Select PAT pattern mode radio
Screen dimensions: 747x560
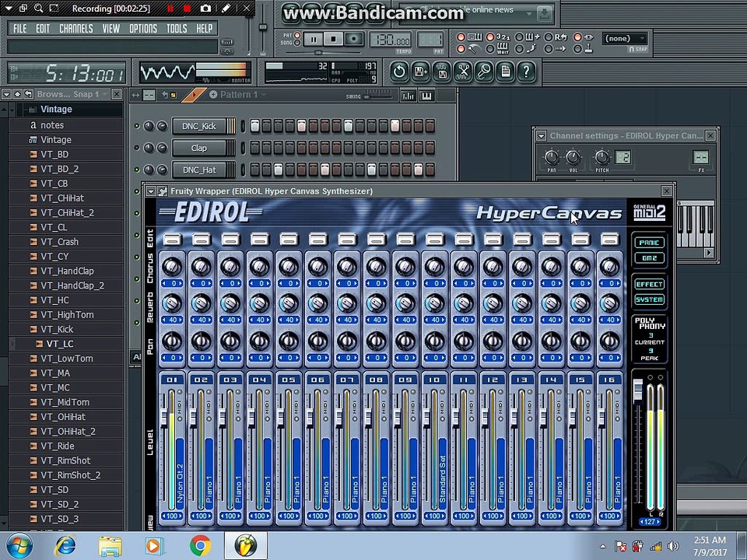tap(297, 35)
